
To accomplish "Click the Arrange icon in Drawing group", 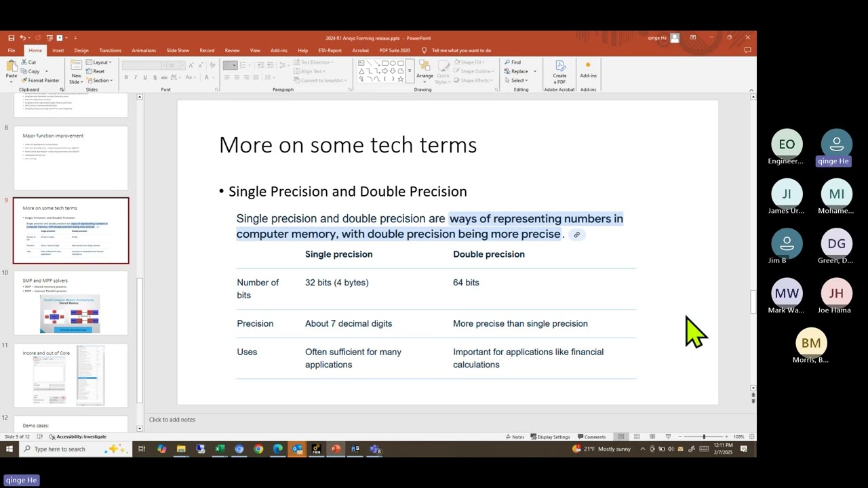I will [x=425, y=66].
